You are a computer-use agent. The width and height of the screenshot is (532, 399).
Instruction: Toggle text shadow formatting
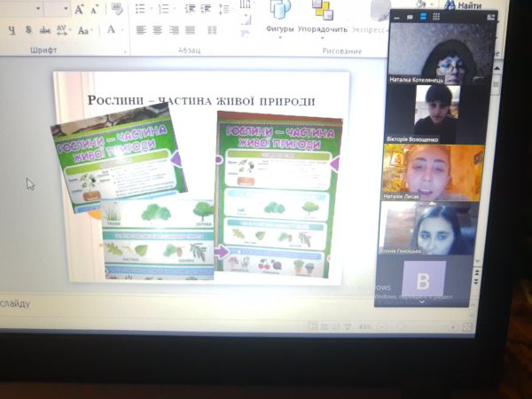(27, 30)
